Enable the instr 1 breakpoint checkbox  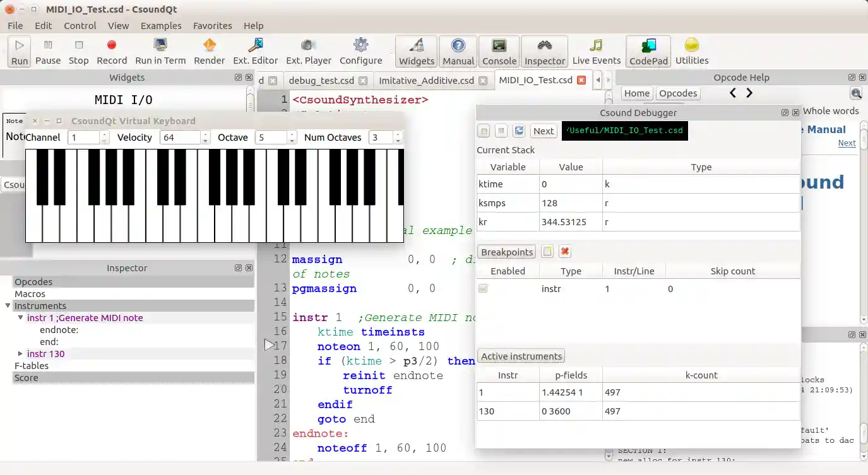482,288
